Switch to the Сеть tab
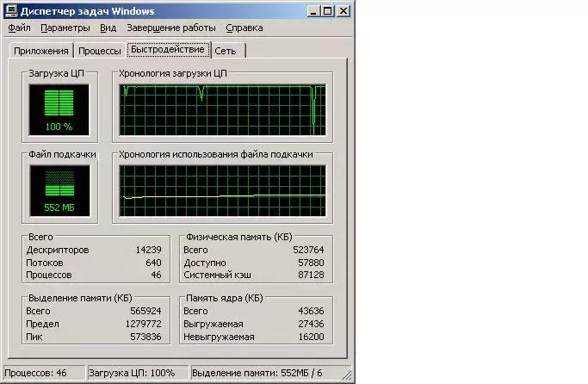 227,51
